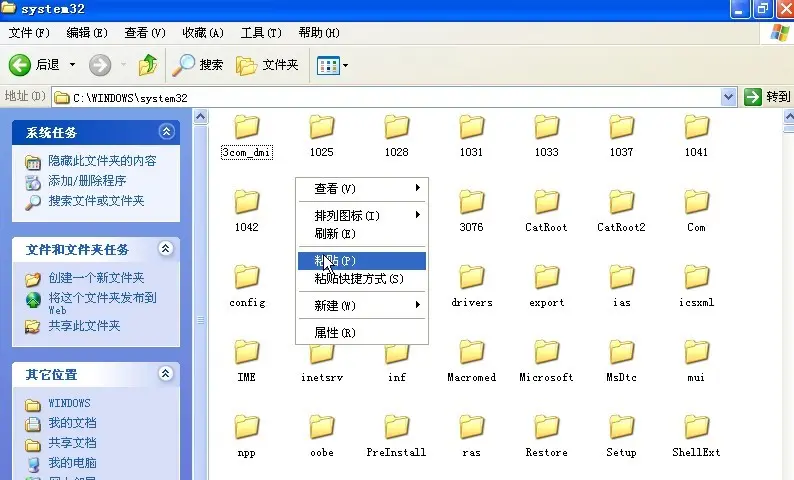This screenshot has height=480, width=794.
Task: Toggle the Folders (文件夹) pane button
Action: [267, 65]
